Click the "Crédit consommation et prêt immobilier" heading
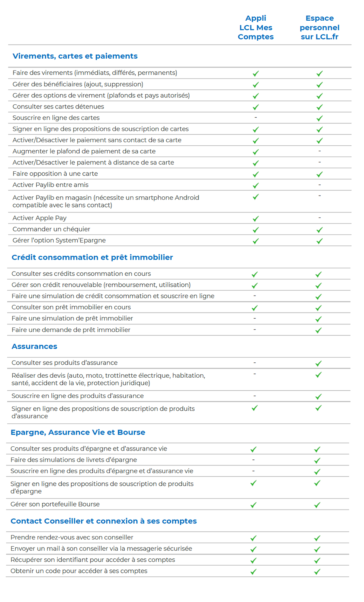The height and width of the screenshot is (602, 364). (92, 257)
